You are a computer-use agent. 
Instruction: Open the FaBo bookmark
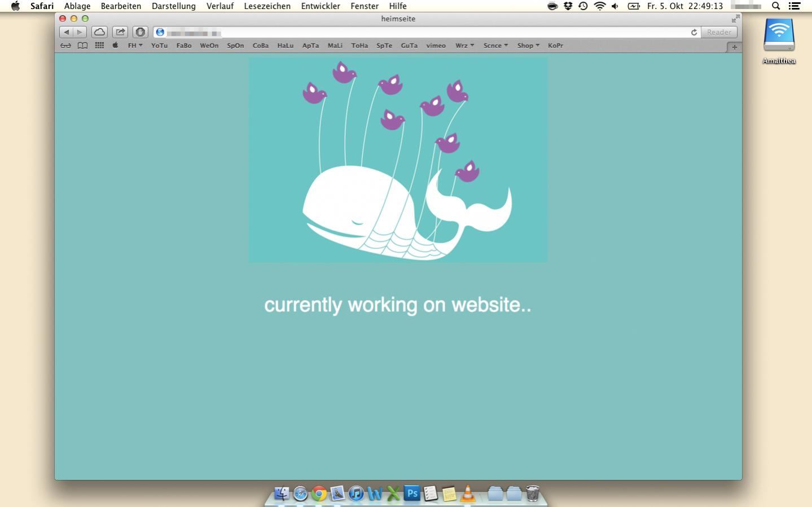click(184, 46)
